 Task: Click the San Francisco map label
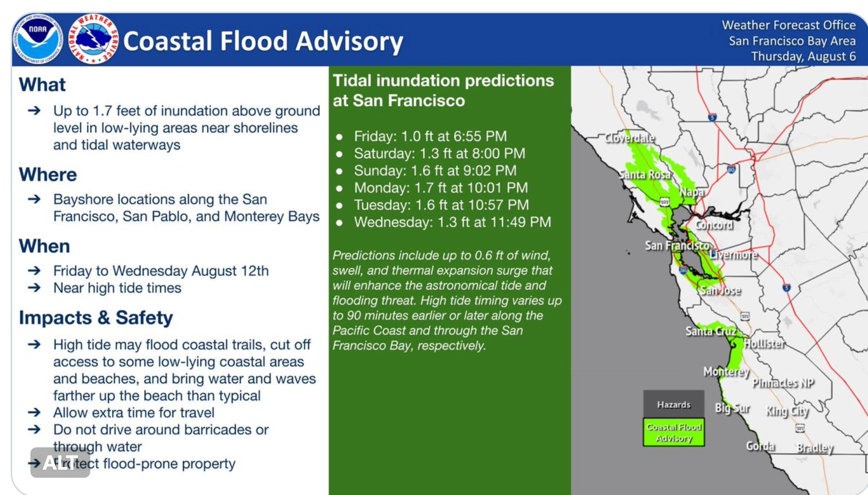(x=677, y=245)
